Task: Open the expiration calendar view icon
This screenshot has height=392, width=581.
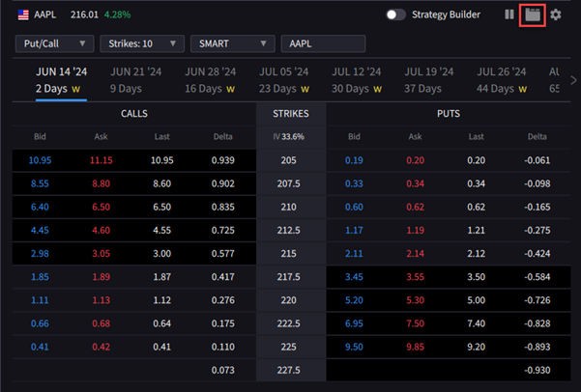Action: 533,14
